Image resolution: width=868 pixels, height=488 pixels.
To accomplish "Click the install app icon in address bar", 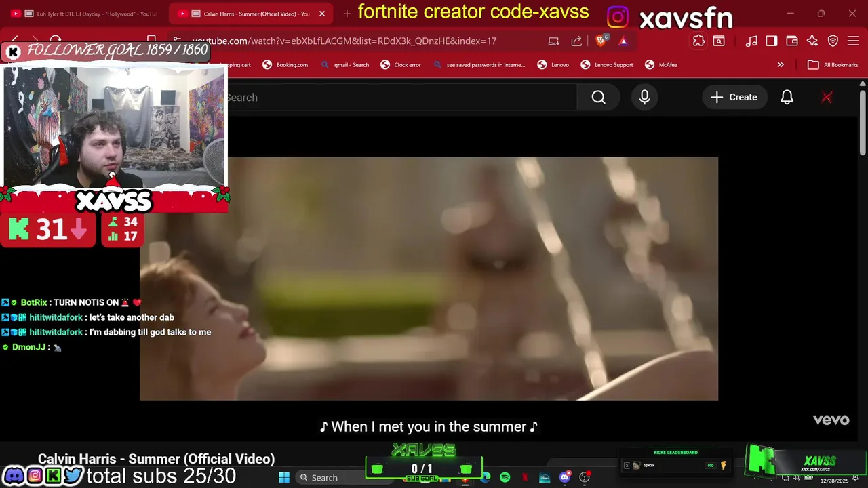I will [554, 41].
